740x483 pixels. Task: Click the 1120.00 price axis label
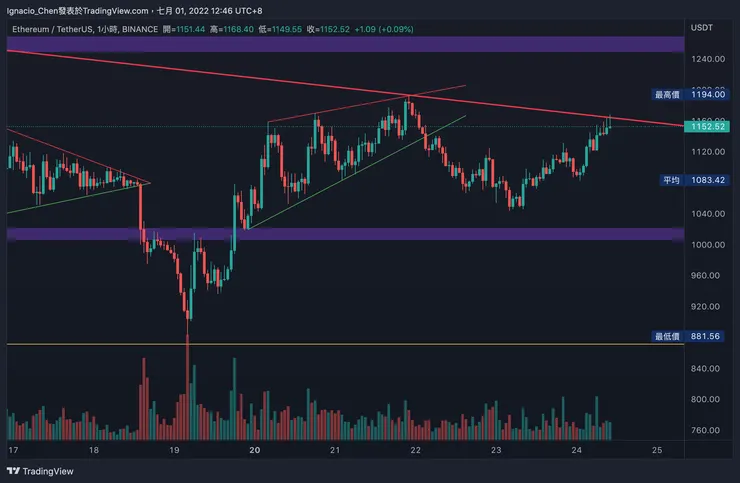coord(708,152)
